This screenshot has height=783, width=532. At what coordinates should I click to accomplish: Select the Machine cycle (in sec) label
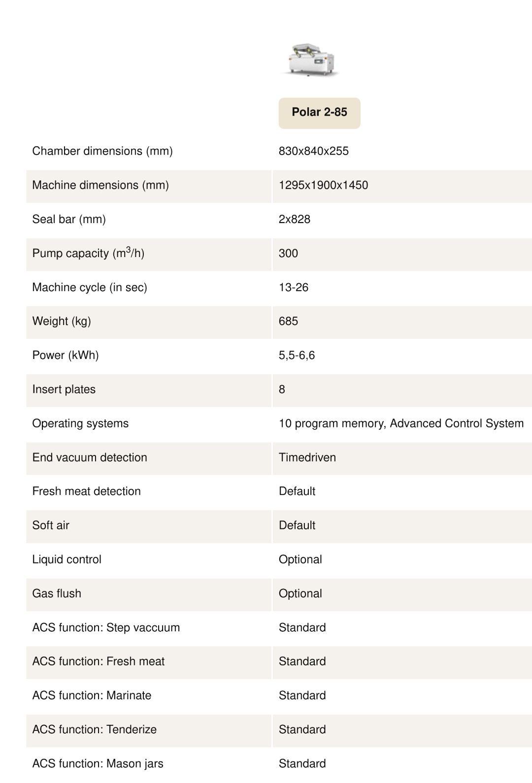point(90,287)
